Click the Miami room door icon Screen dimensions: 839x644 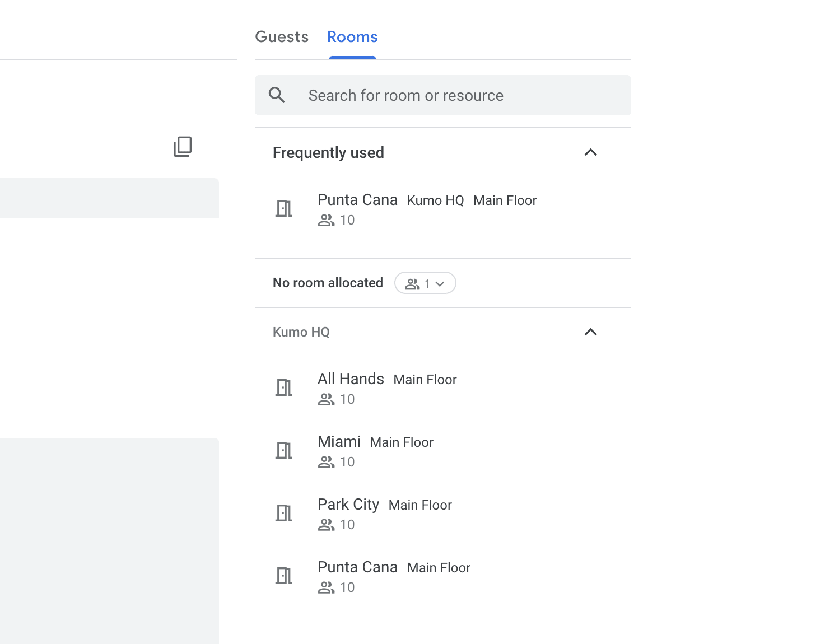pos(284,450)
